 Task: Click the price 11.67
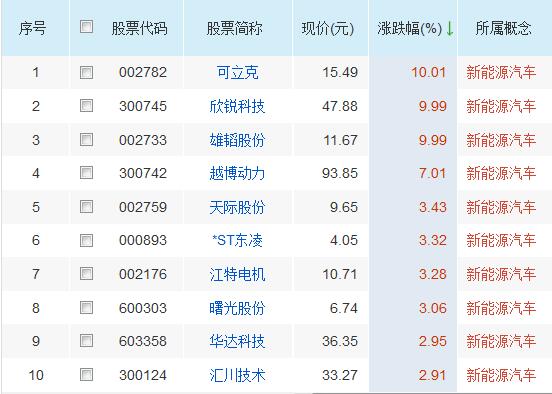[340, 140]
